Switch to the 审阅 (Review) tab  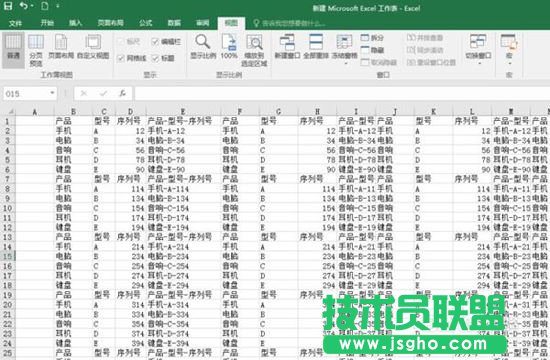[x=202, y=23]
